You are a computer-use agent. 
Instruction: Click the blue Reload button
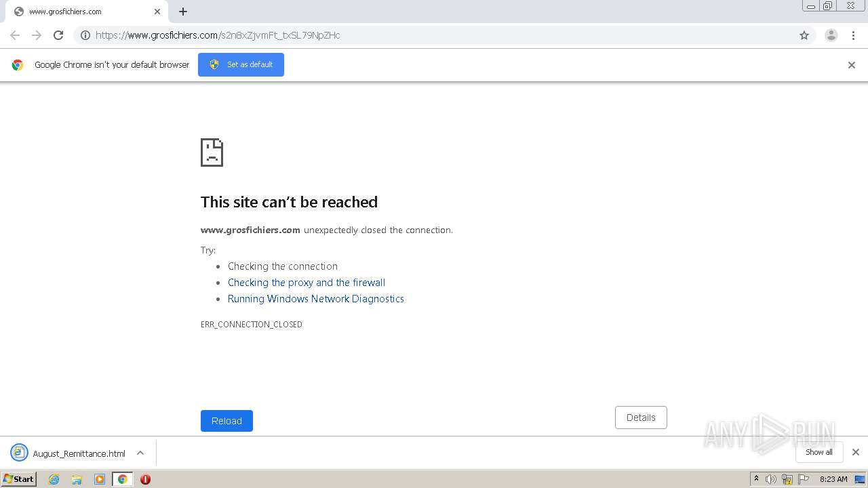[x=226, y=421]
